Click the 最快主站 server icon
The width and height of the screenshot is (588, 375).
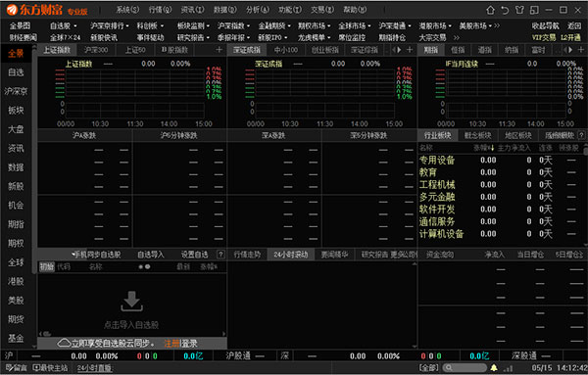point(50,368)
